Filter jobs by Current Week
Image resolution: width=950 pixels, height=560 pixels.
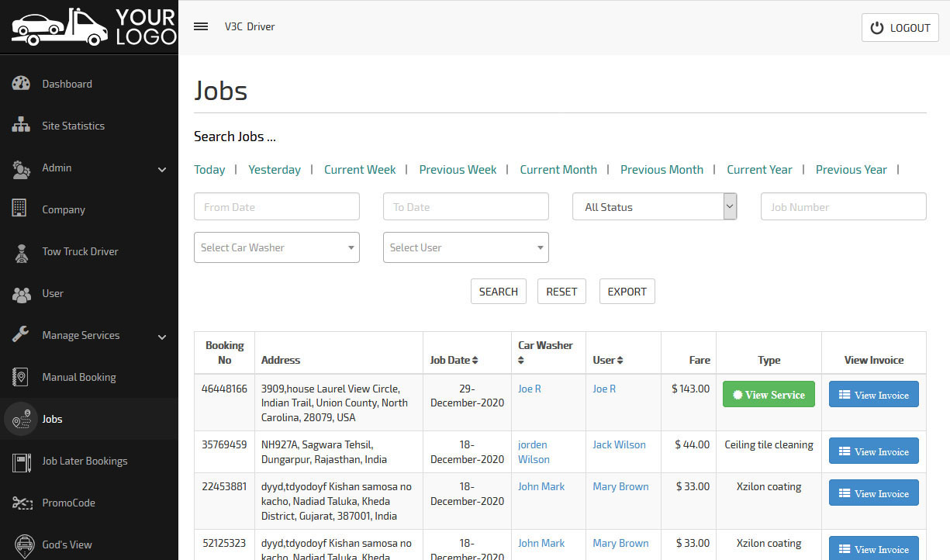click(360, 169)
